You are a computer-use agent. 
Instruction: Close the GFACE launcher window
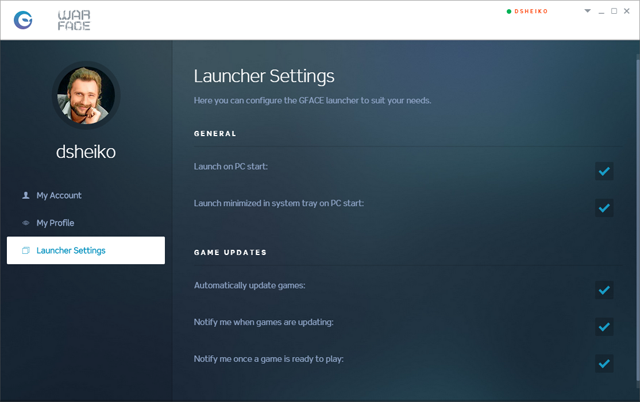[x=626, y=12]
